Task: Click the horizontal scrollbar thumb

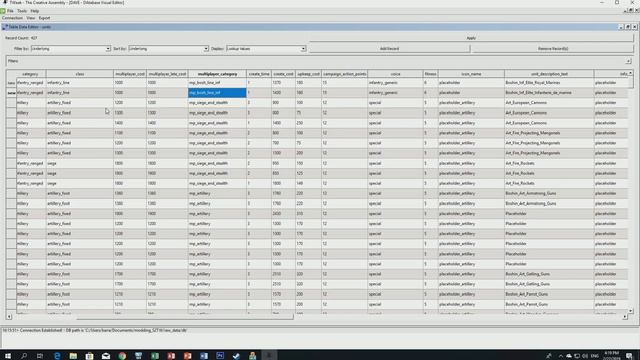Action: (184, 317)
